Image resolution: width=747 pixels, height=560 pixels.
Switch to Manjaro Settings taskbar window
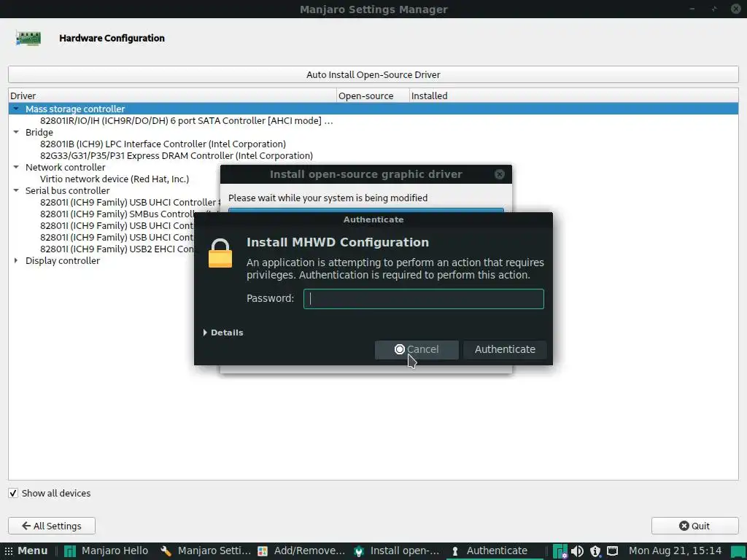point(205,551)
